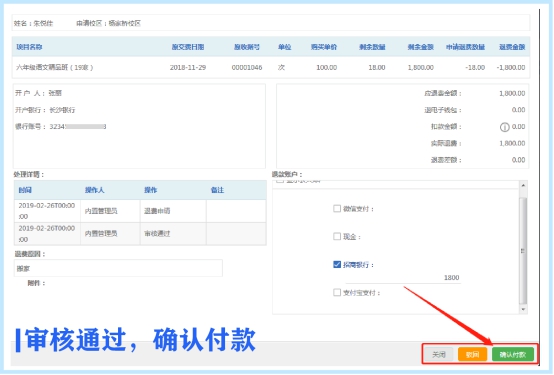554x375 pixels.
Task: Click the account list scrollbar down arrow
Action: click(523, 310)
